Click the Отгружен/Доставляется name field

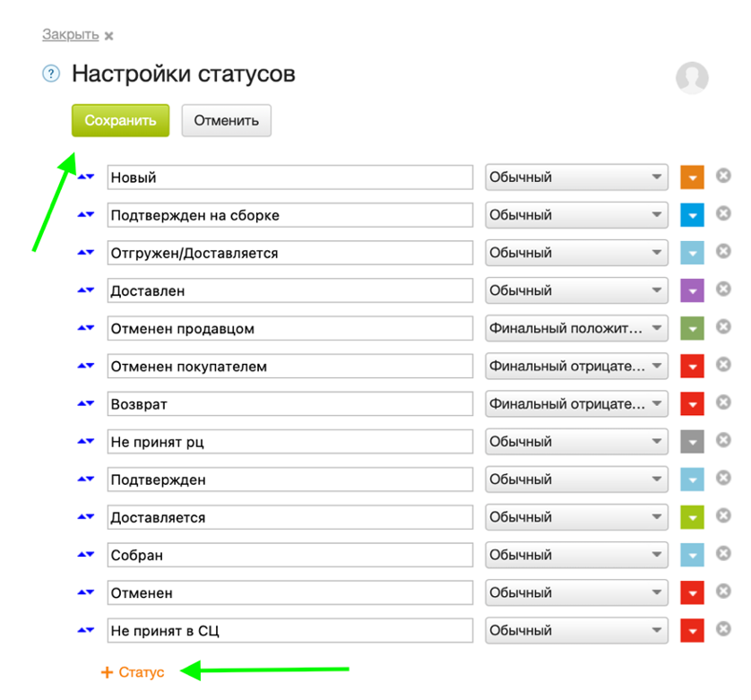pos(289,253)
